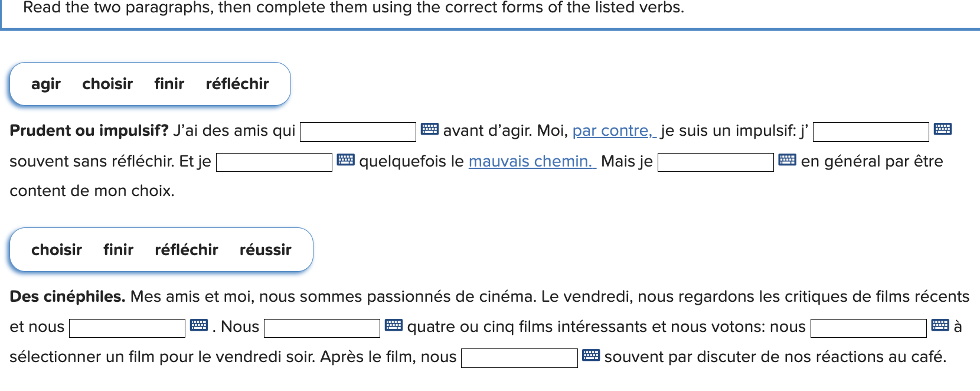The image size is (980, 391).
Task: Click blank after 'J'ai des amis qui'
Action: click(358, 132)
